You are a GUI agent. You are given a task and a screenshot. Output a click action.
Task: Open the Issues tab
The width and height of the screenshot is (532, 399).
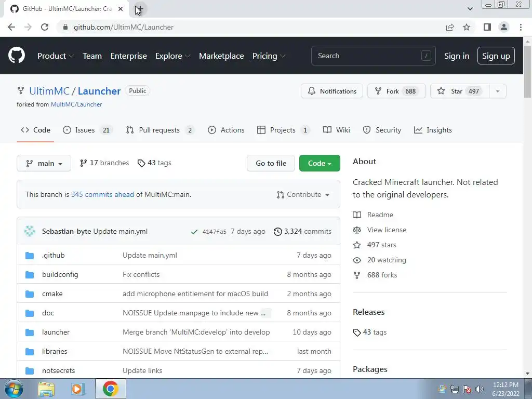[x=87, y=130]
